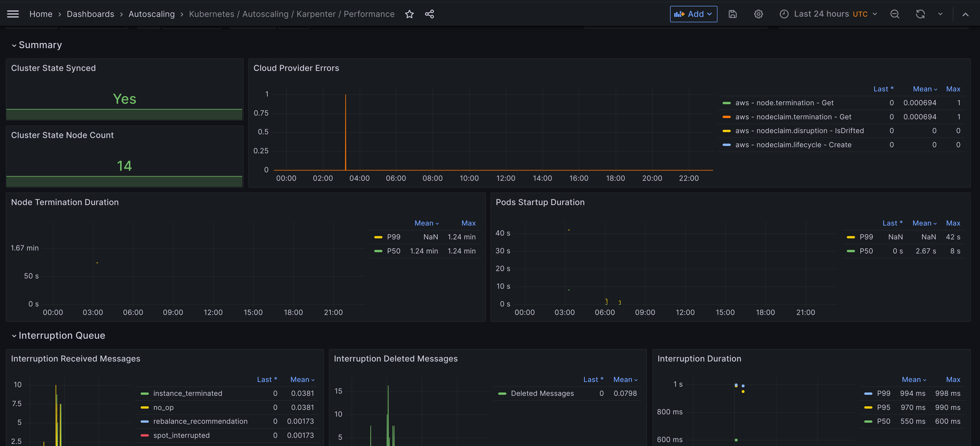This screenshot has height=446, width=980.
Task: Zoom out the time range
Action: click(895, 14)
